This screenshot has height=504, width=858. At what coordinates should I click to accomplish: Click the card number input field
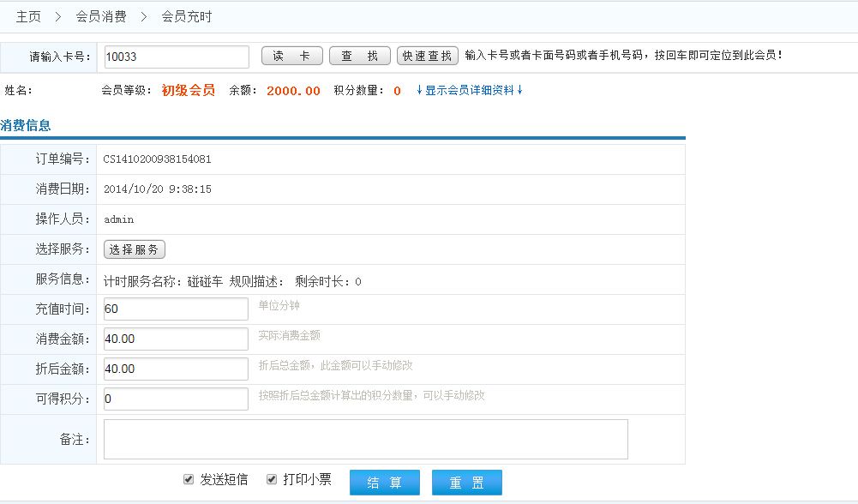click(176, 57)
